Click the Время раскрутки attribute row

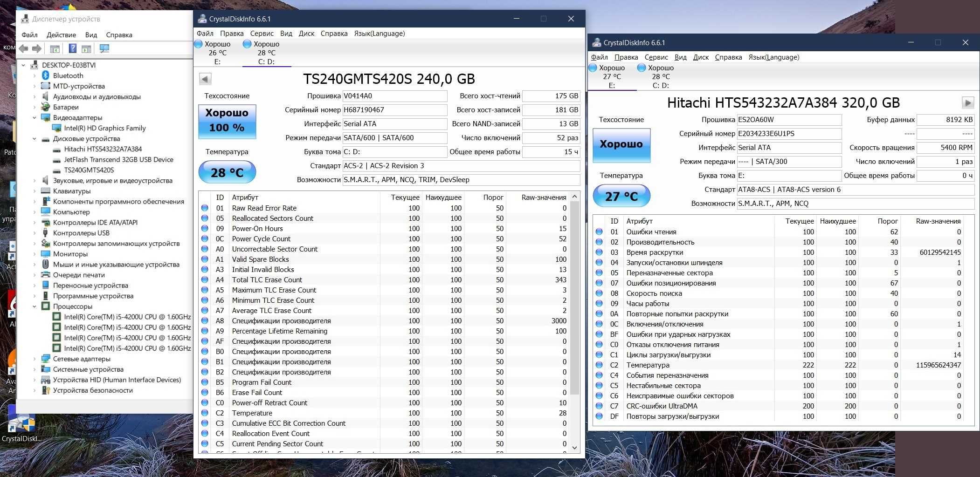pos(779,252)
